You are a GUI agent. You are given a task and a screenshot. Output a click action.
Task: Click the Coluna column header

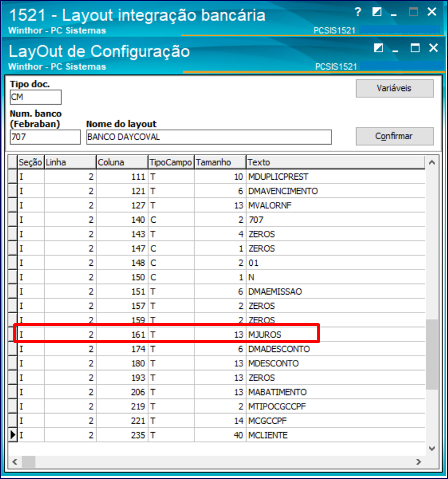pos(122,162)
